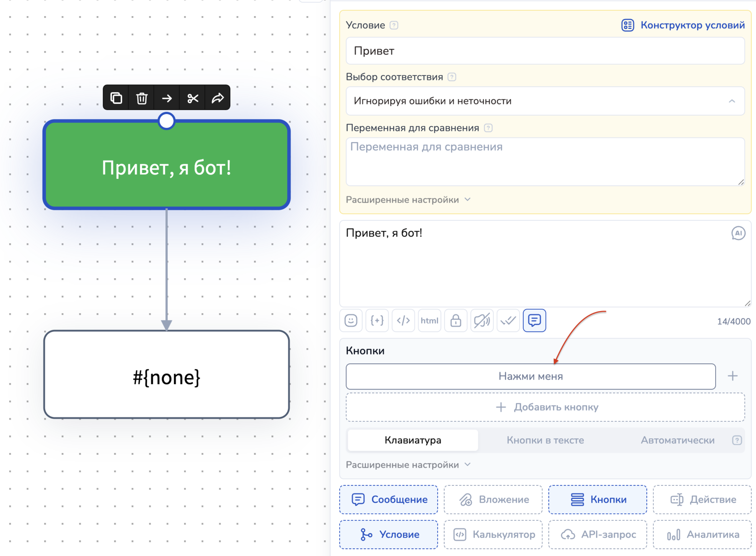Viewport: 756px width, 556px height.
Task: Toggle the muted sound notification icon
Action: point(482,320)
